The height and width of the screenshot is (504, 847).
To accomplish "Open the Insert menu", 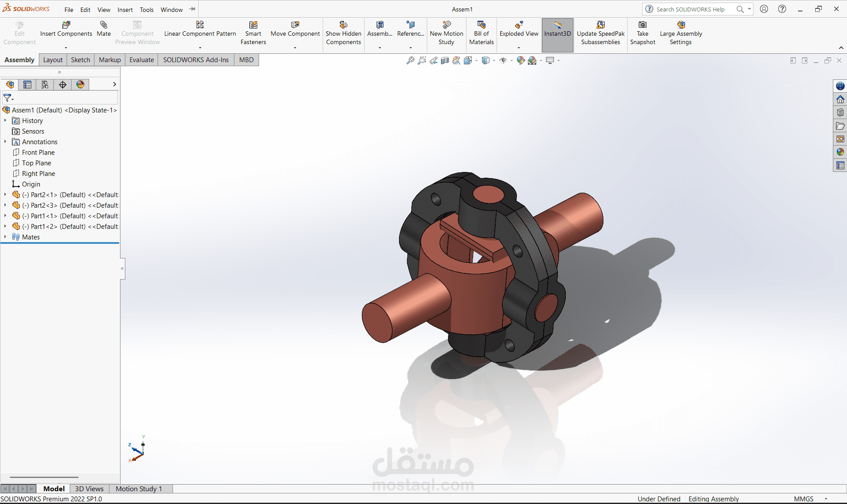I will click(x=125, y=10).
